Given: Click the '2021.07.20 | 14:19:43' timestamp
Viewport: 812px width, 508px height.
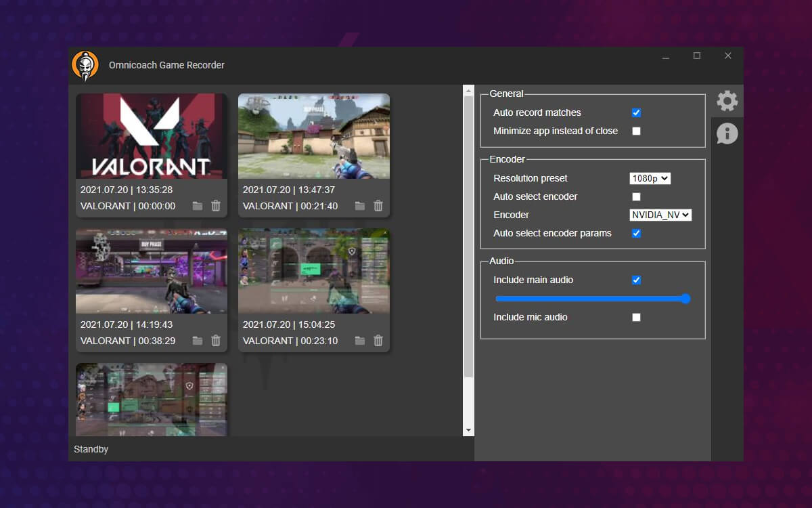Looking at the screenshot, I should click(127, 324).
